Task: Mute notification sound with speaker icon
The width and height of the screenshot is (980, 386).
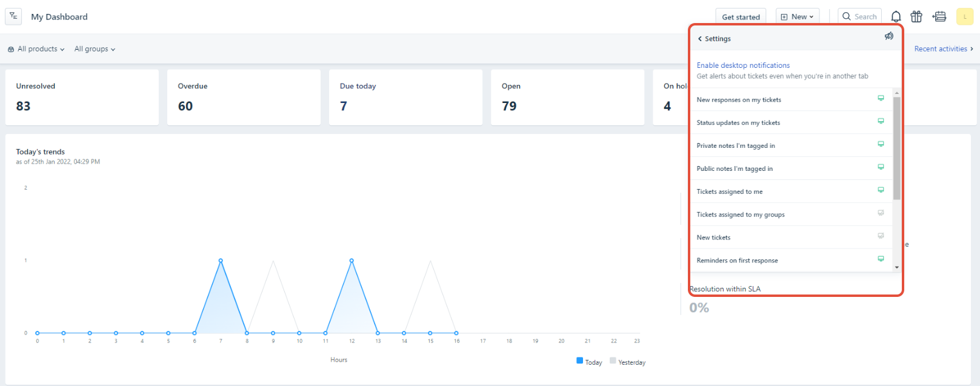Action: 888,36
